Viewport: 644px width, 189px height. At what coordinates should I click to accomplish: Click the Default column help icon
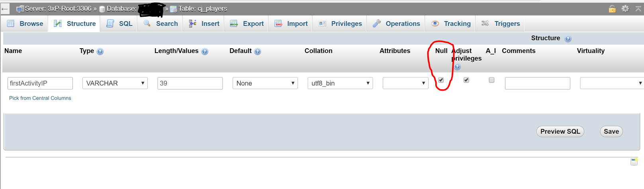[x=257, y=51]
